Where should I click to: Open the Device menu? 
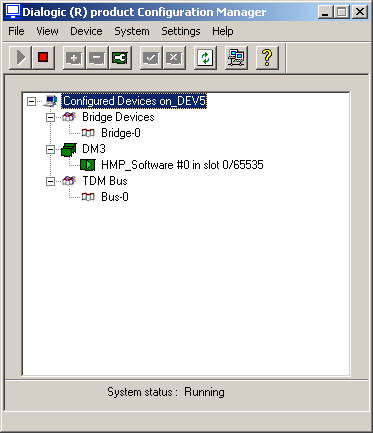coord(86,31)
